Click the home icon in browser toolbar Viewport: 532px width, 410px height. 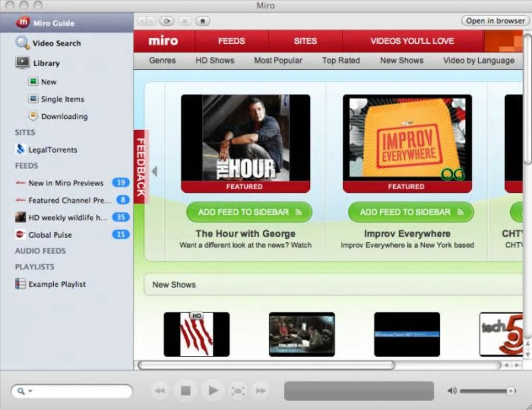click(x=202, y=21)
